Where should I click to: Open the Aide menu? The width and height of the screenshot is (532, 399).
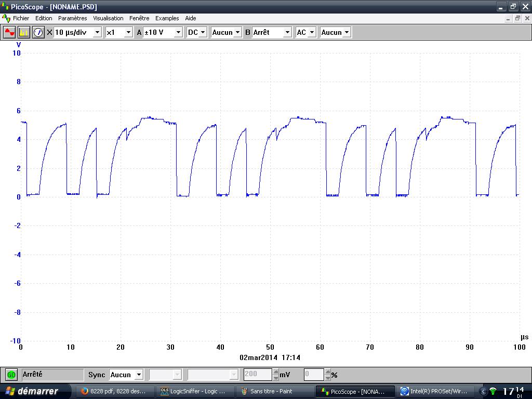(x=191, y=18)
